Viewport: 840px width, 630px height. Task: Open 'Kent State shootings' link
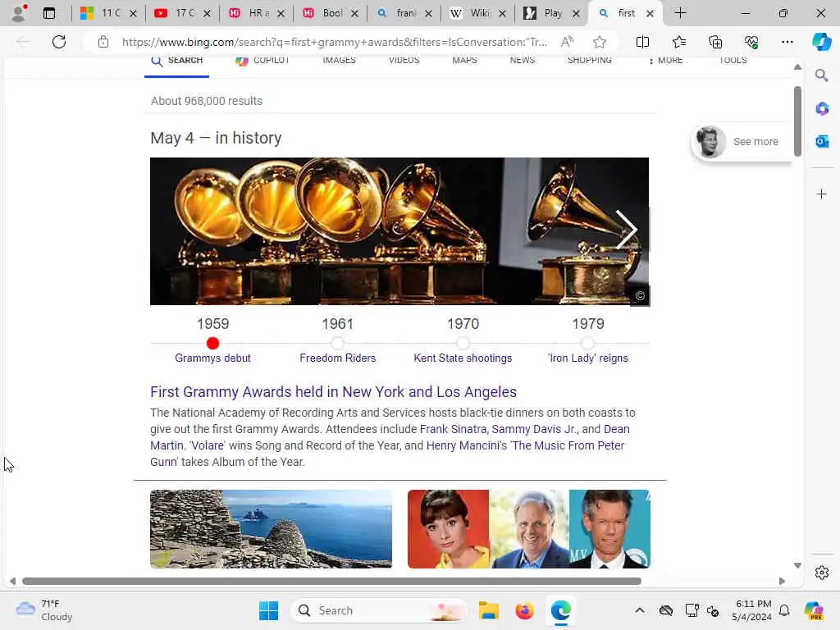pos(463,358)
